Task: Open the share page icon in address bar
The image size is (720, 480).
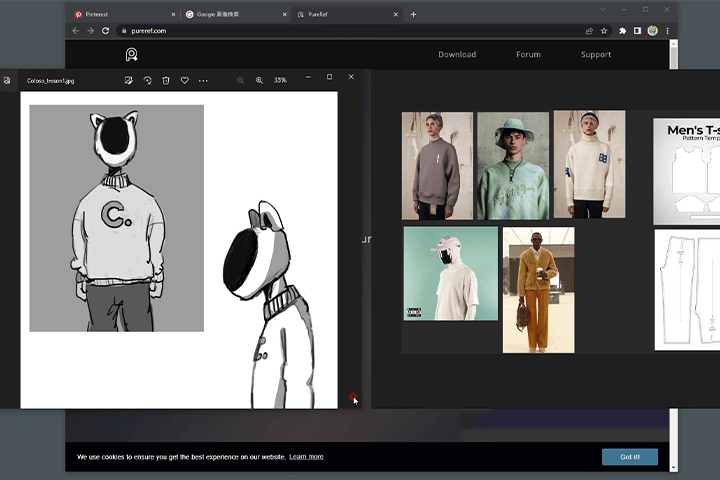Action: tap(589, 31)
